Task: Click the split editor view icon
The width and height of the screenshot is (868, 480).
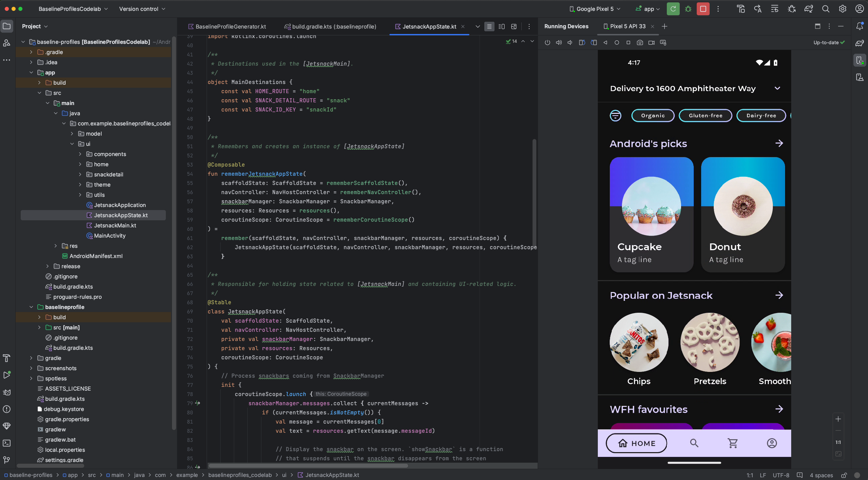Action: point(502,27)
